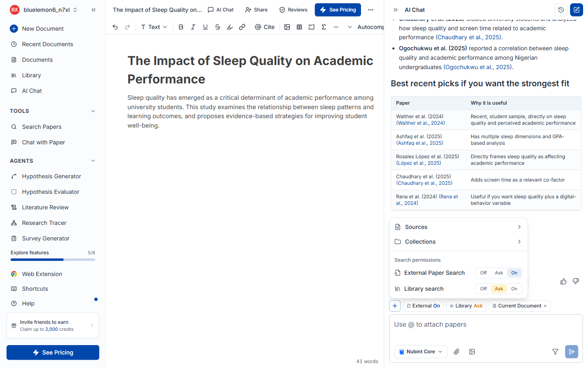Set External Paper Search to Off

click(x=483, y=273)
